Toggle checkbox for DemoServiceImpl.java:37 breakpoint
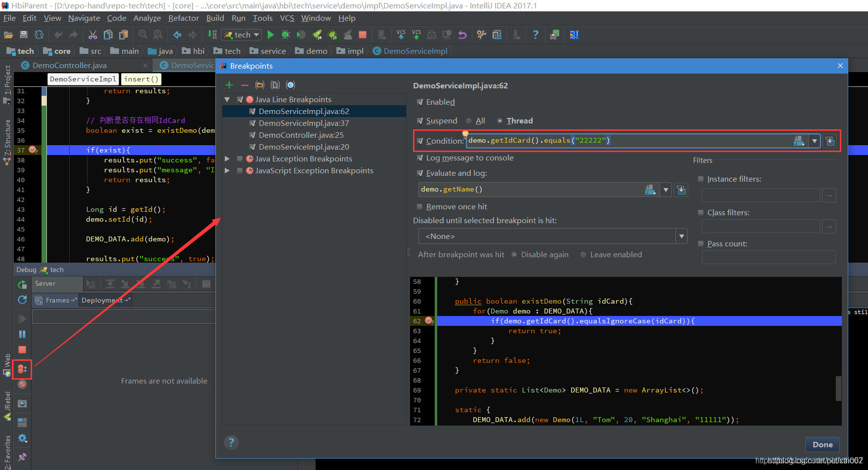The width and height of the screenshot is (868, 470). (252, 123)
